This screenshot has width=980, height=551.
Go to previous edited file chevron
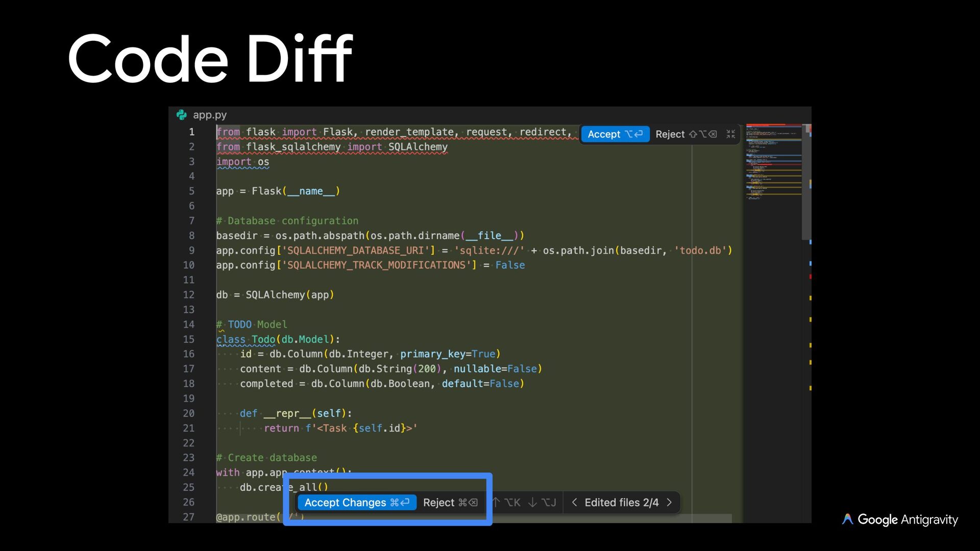[x=574, y=503]
